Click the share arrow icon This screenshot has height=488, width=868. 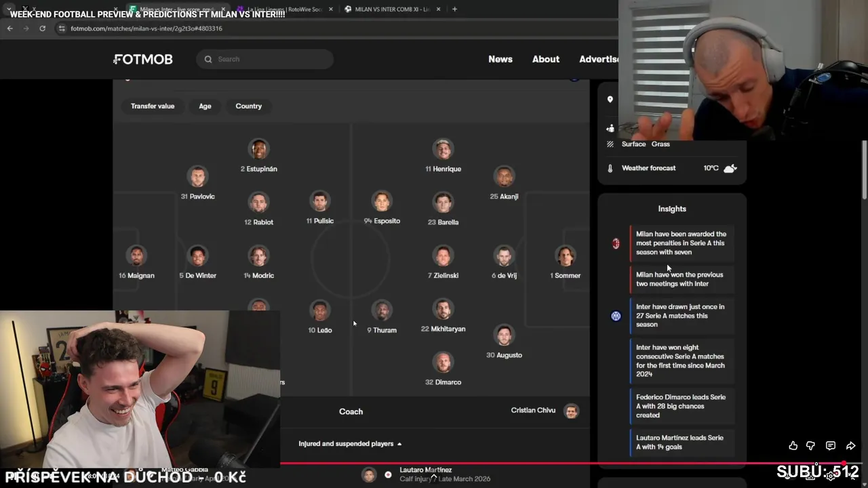coord(850,445)
